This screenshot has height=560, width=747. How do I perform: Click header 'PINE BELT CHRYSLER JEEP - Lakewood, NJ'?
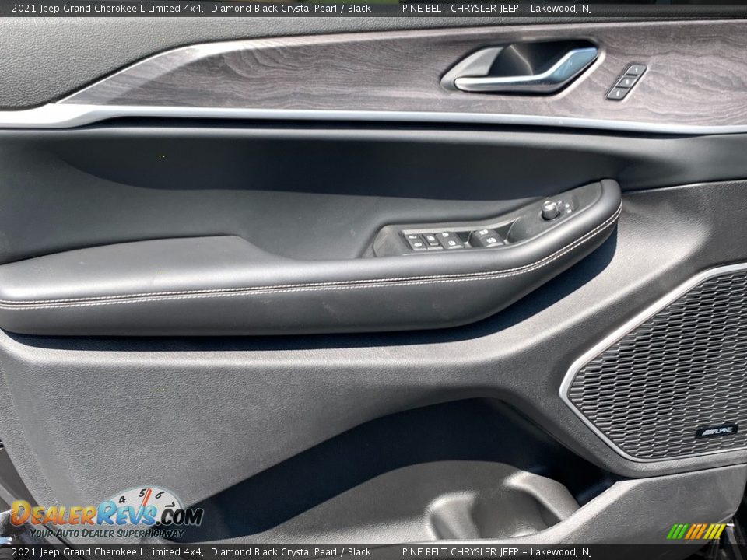point(496,8)
